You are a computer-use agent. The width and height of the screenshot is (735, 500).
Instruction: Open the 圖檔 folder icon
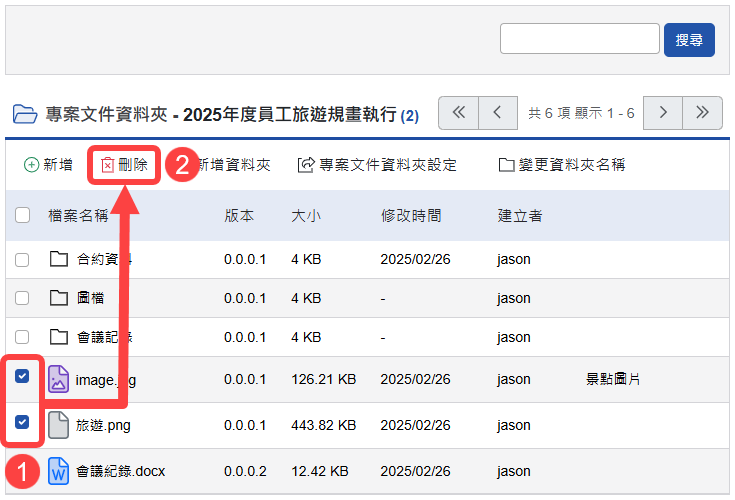58,298
